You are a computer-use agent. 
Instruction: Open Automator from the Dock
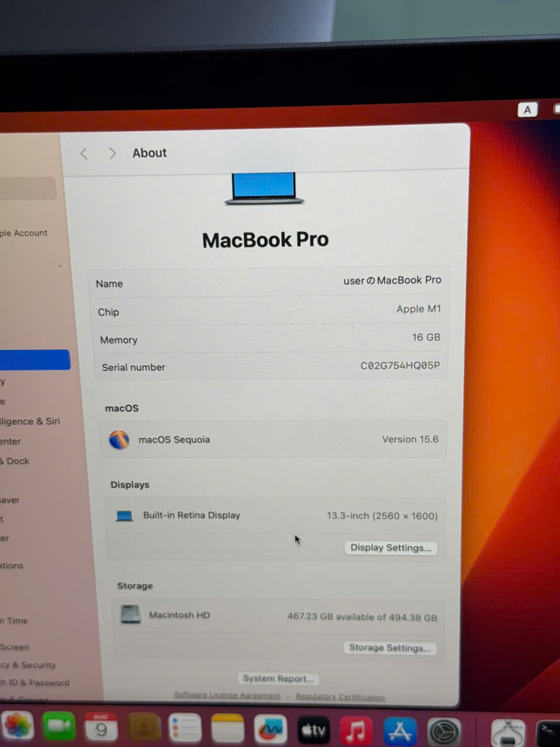coord(508,732)
